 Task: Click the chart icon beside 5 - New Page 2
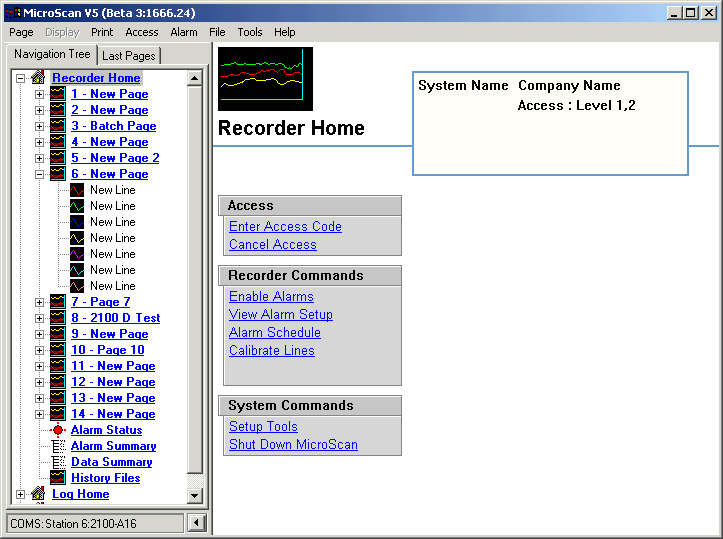[x=58, y=158]
